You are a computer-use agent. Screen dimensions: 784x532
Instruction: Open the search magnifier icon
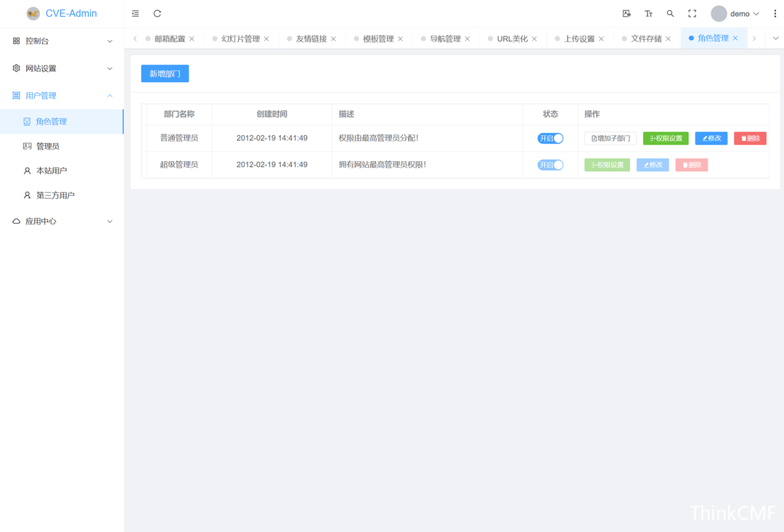coord(670,14)
